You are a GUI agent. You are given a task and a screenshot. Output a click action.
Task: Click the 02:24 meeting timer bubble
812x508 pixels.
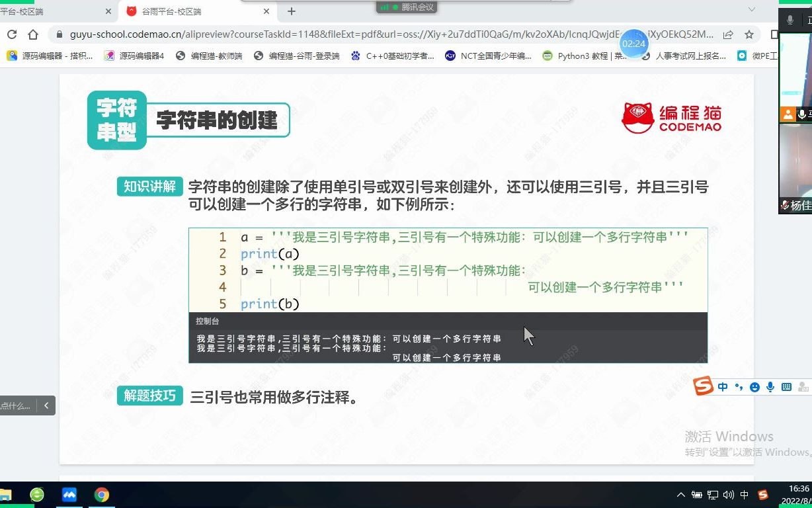coord(634,44)
